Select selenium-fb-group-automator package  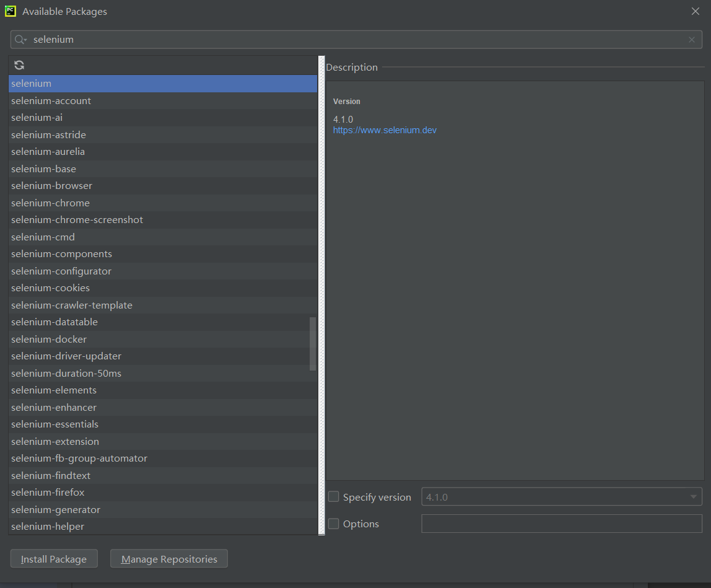pyautogui.click(x=163, y=459)
